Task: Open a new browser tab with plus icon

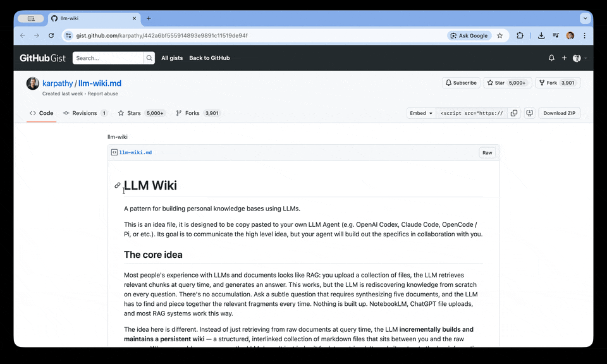Action: coord(149,18)
